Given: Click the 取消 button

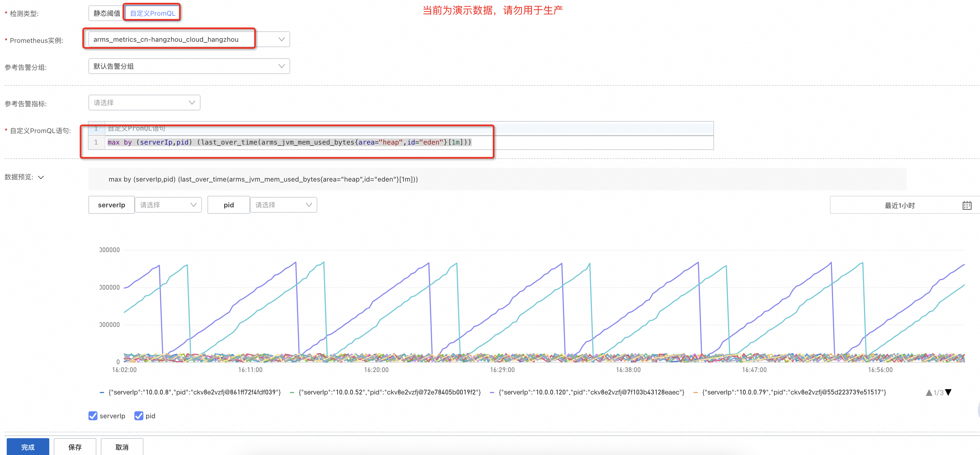Looking at the screenshot, I should [x=122, y=447].
